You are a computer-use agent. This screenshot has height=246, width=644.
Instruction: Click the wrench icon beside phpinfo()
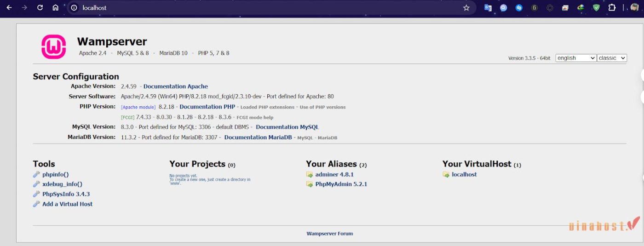click(x=36, y=175)
